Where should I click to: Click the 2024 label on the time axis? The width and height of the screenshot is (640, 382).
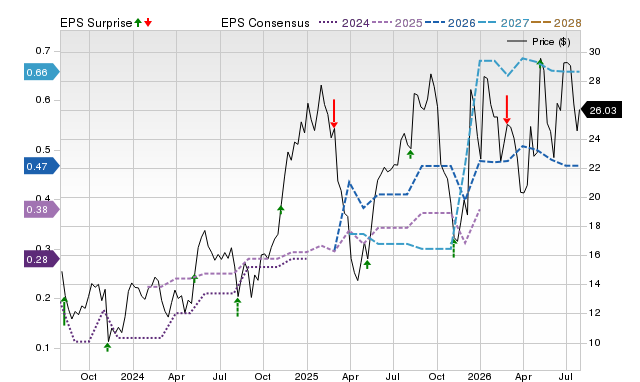[133, 376]
